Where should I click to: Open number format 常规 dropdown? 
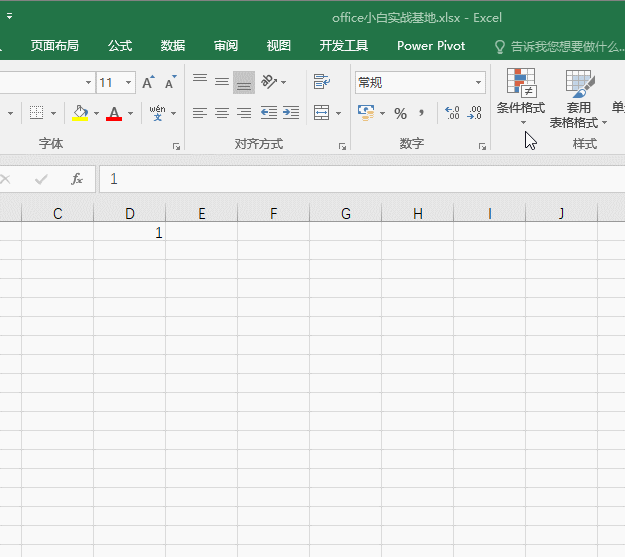tap(478, 83)
